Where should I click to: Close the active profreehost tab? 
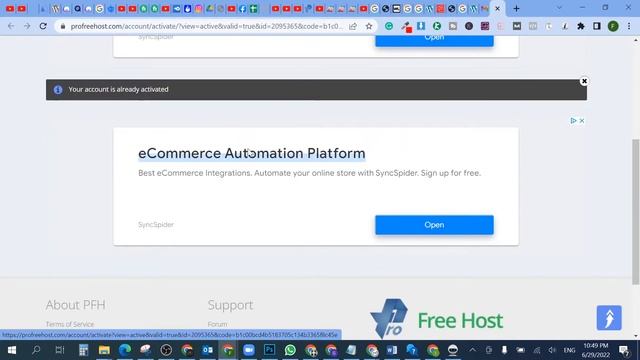497,8
